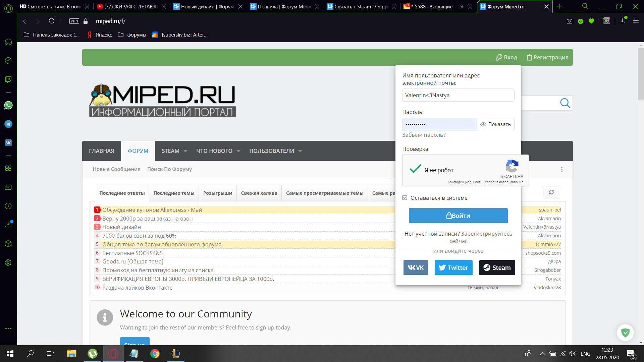Search open tabs magnifier icon
Screen dimensions: 644x362
click(x=585, y=6)
